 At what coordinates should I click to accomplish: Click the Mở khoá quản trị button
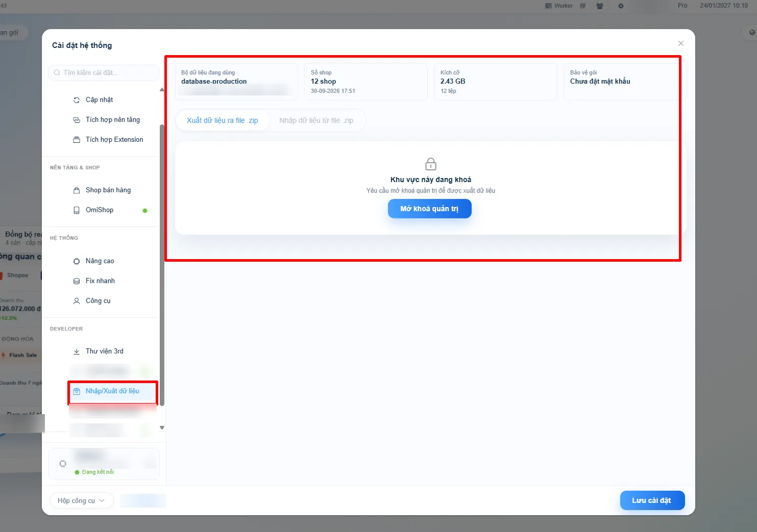tap(430, 209)
